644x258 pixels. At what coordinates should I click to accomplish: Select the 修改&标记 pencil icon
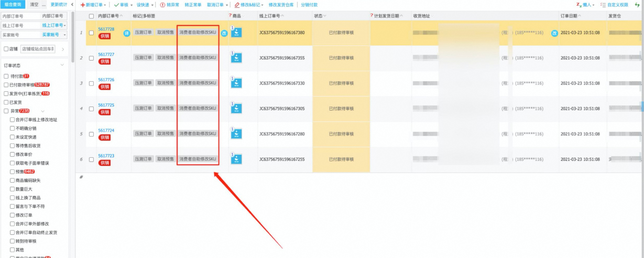click(237, 5)
